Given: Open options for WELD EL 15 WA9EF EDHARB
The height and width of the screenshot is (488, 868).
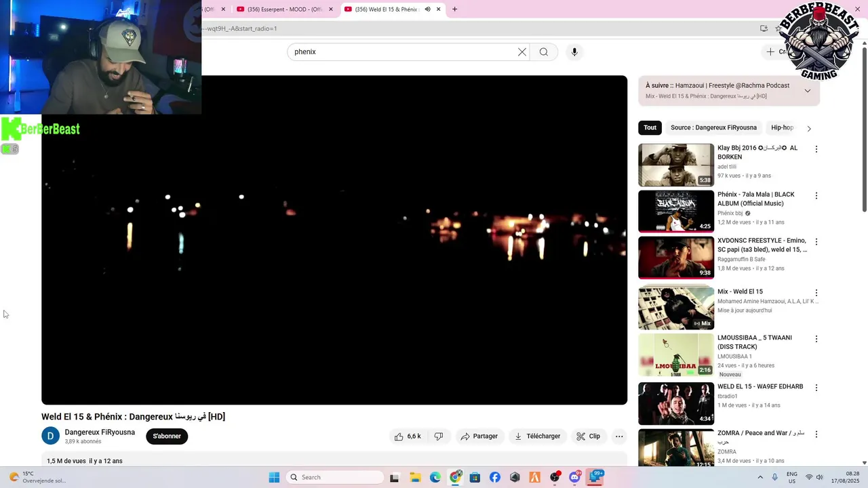Looking at the screenshot, I should tap(816, 388).
